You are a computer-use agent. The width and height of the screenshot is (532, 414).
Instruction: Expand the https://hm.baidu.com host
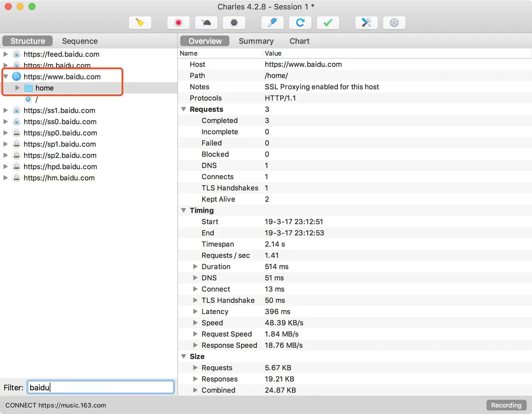6,178
